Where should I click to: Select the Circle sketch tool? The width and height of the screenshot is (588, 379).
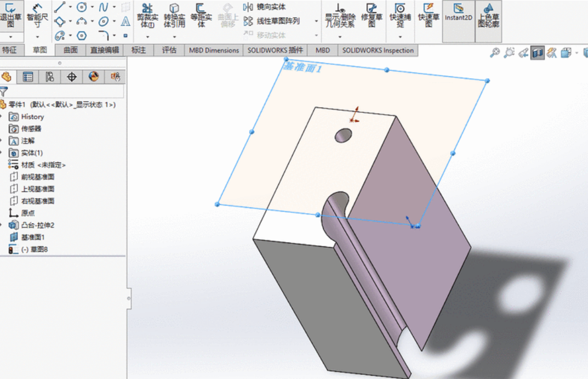point(82,7)
